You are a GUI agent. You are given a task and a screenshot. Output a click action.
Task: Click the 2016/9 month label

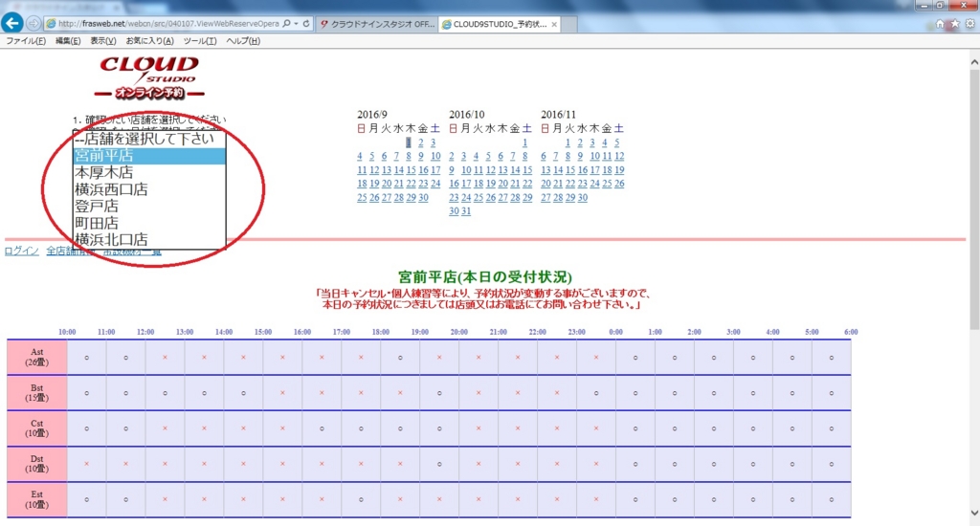pos(372,115)
